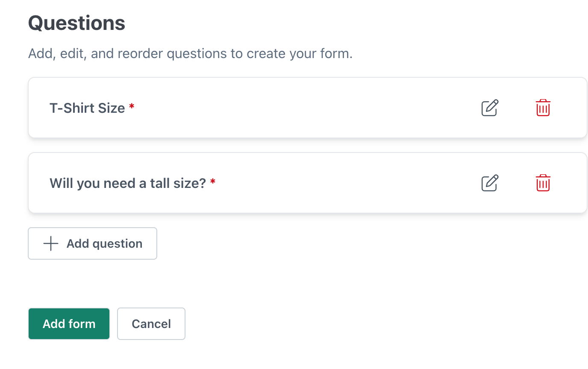
Task: Open editor for the tall size question
Action: tap(490, 183)
